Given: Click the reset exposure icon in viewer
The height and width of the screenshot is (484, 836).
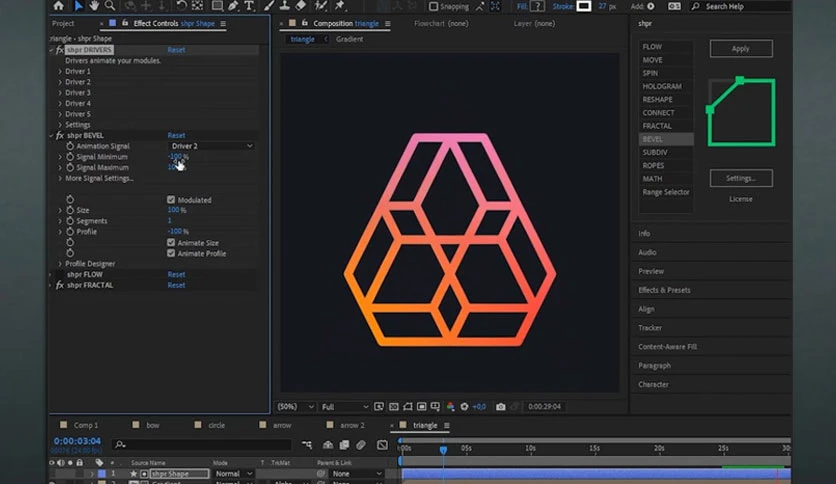Looking at the screenshot, I should click(x=464, y=407).
